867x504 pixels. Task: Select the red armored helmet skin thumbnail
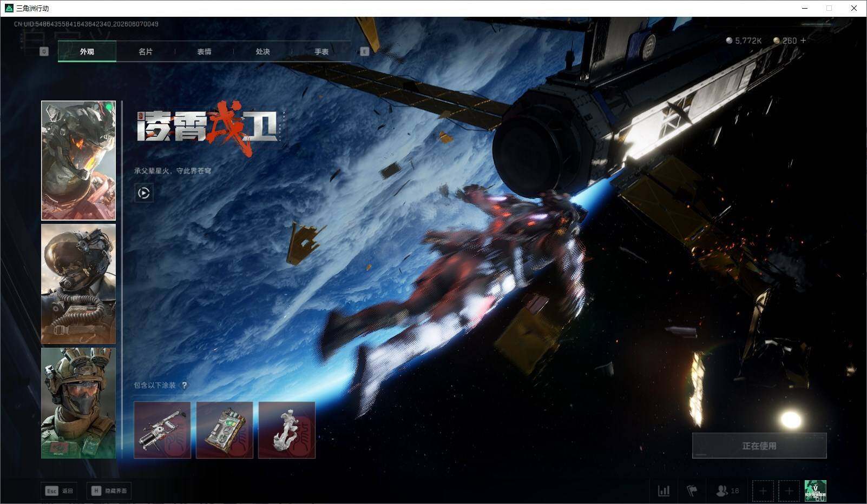[x=78, y=161]
